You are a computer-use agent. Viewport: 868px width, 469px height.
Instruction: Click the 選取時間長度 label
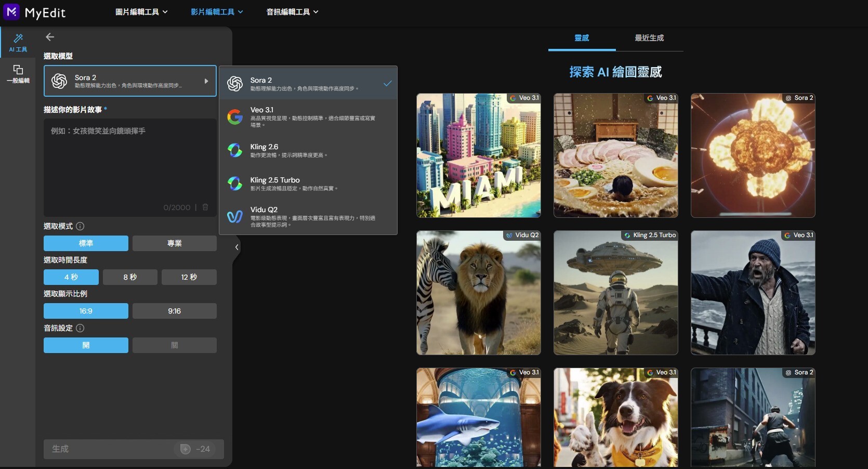(65, 260)
